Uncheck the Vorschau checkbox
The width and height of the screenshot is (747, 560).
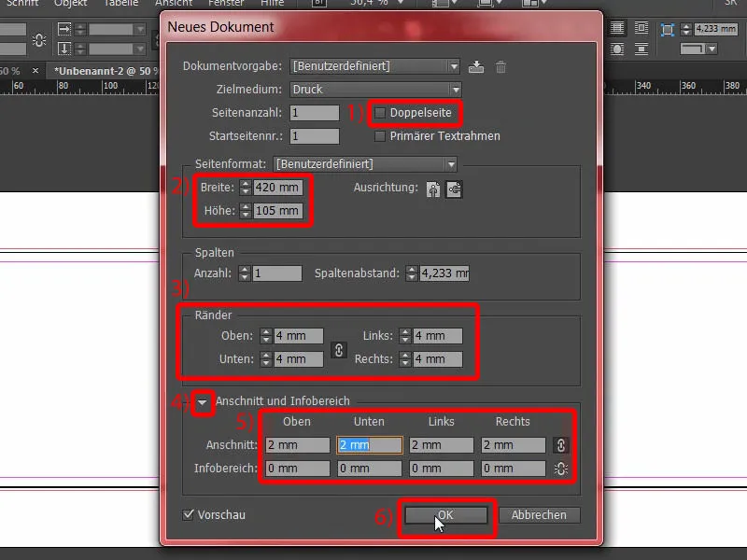pyautogui.click(x=189, y=514)
